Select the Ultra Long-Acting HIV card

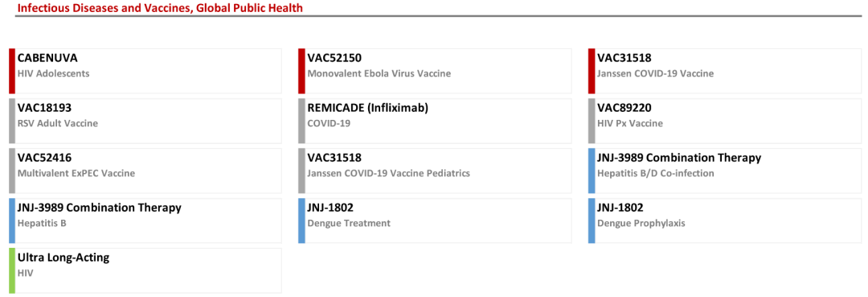[145, 270]
